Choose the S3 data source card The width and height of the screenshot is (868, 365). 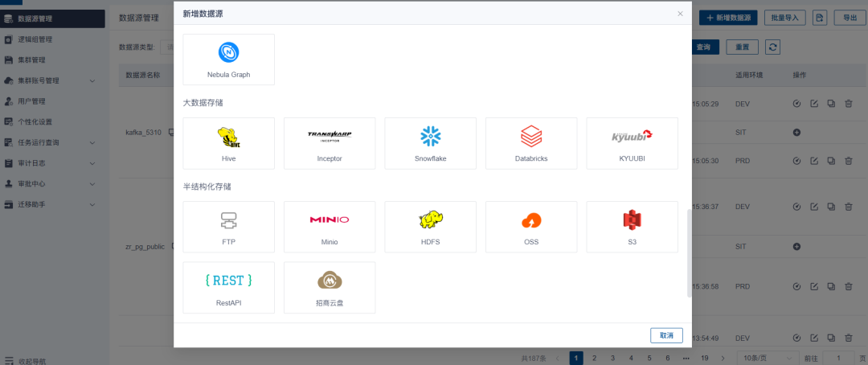[633, 227]
